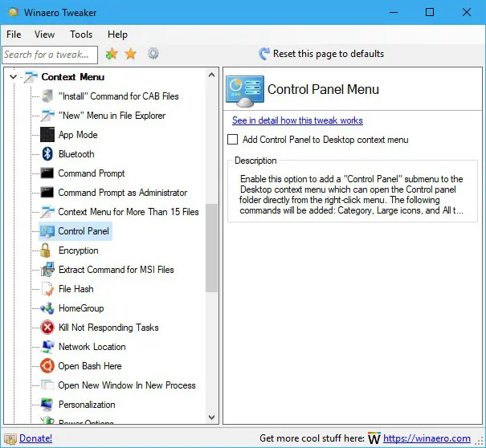This screenshot has height=448, width=486.
Task: Click the Control Panel Menu header icon
Action: pos(245,91)
